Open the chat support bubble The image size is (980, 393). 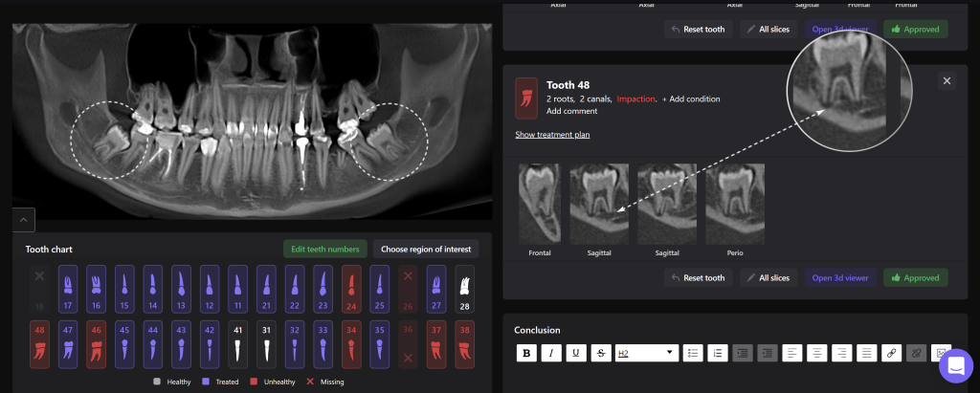[x=955, y=366]
